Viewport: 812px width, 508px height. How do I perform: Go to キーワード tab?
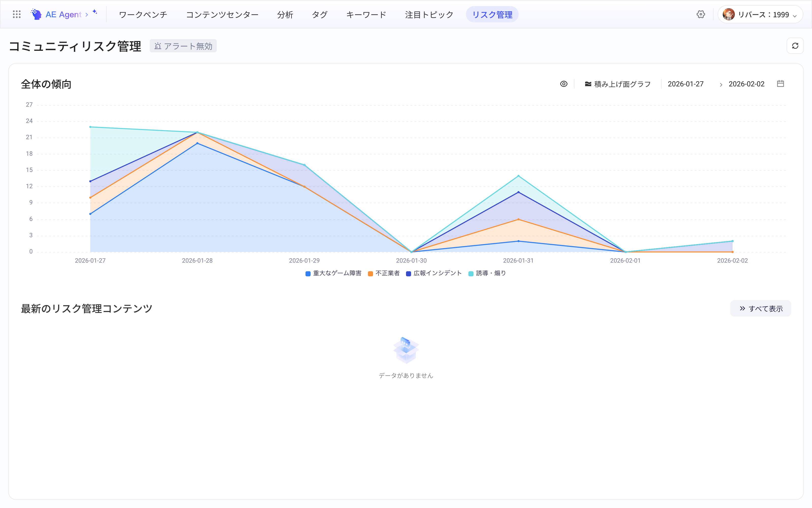[x=366, y=14]
